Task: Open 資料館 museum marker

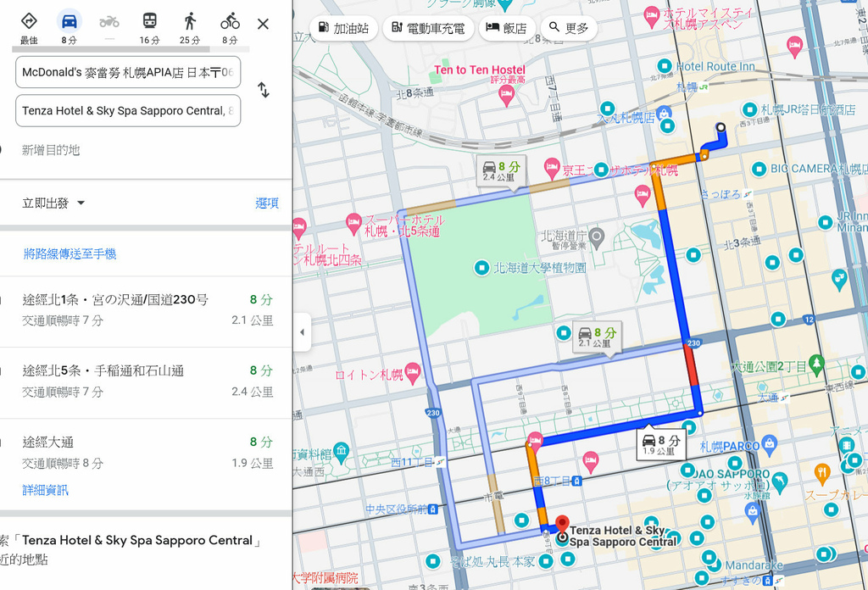Action: coord(342,454)
